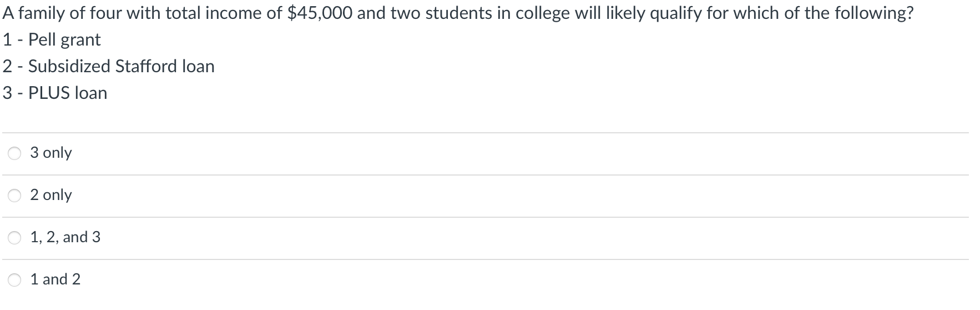The height and width of the screenshot is (310, 980).
Task: Click the "$45,000" amount in the question
Action: pos(320,13)
